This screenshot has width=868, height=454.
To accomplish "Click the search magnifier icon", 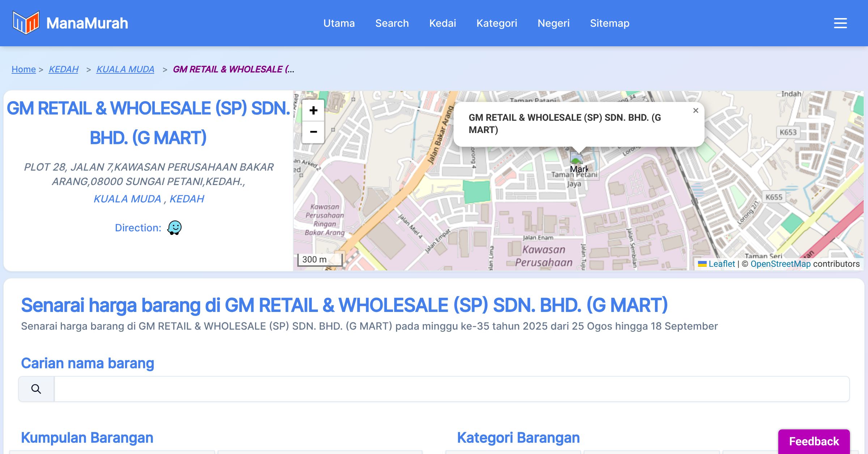I will pyautogui.click(x=36, y=389).
